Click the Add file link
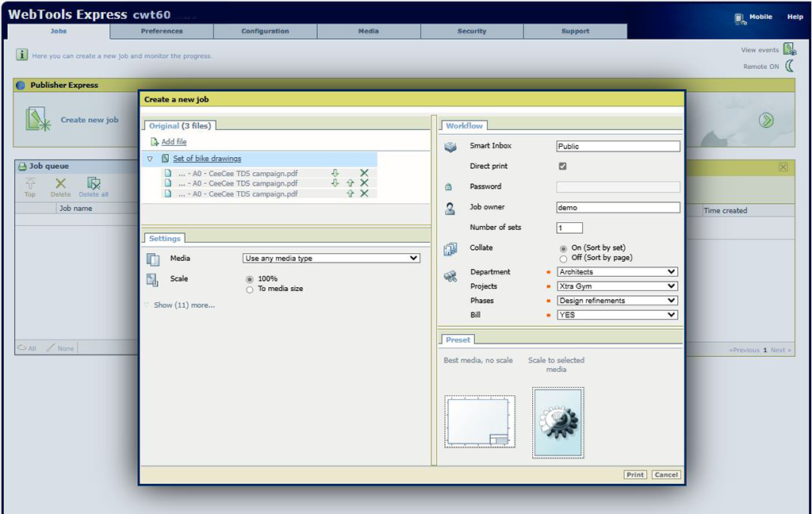Screen dimensions: 812x514 pos(174,142)
